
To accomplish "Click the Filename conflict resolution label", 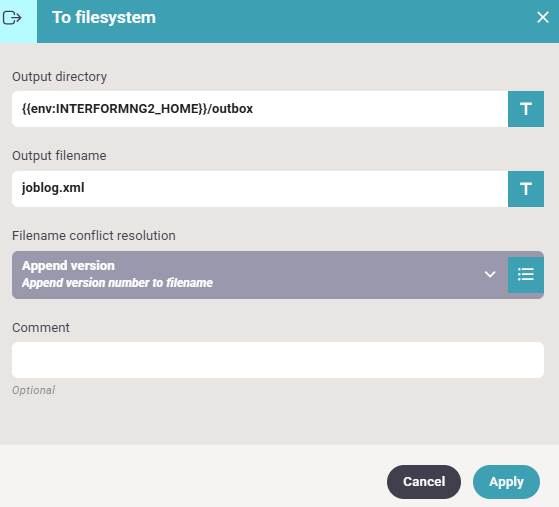I will coord(94,236).
